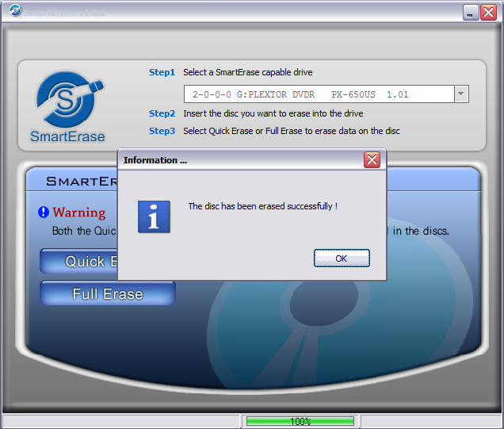The width and height of the screenshot is (504, 429).
Task: Click the SmartErase logo icon
Action: [x=69, y=99]
